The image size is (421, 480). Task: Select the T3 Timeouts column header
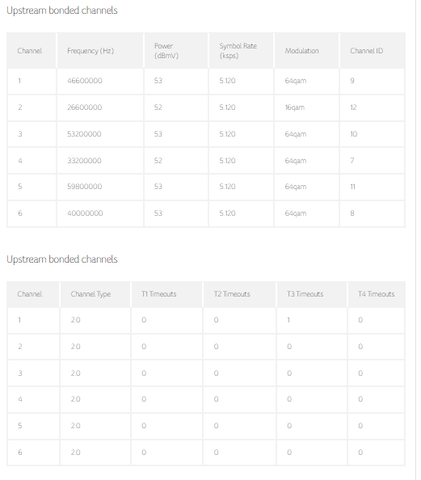305,294
